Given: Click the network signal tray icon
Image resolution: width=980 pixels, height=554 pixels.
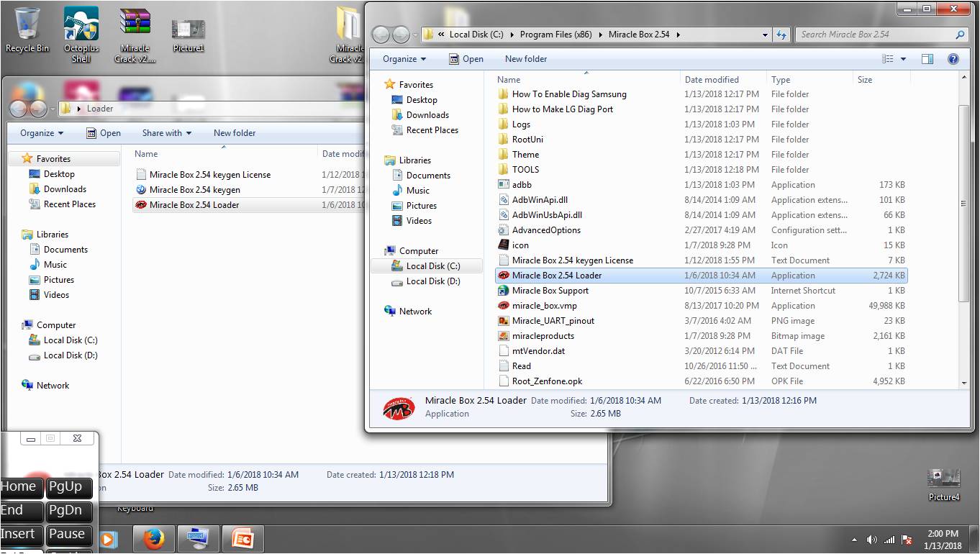Looking at the screenshot, I should [x=889, y=540].
